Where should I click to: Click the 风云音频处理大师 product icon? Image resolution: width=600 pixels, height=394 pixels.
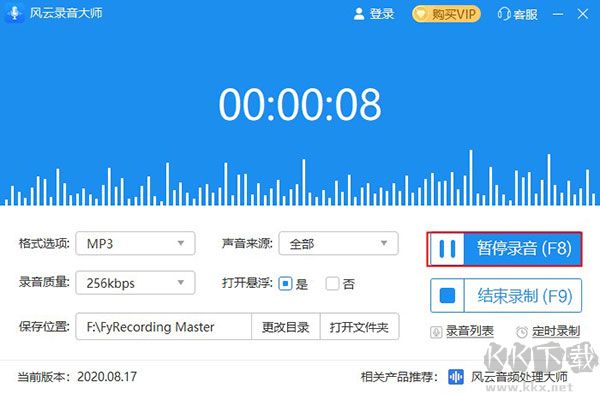456,377
